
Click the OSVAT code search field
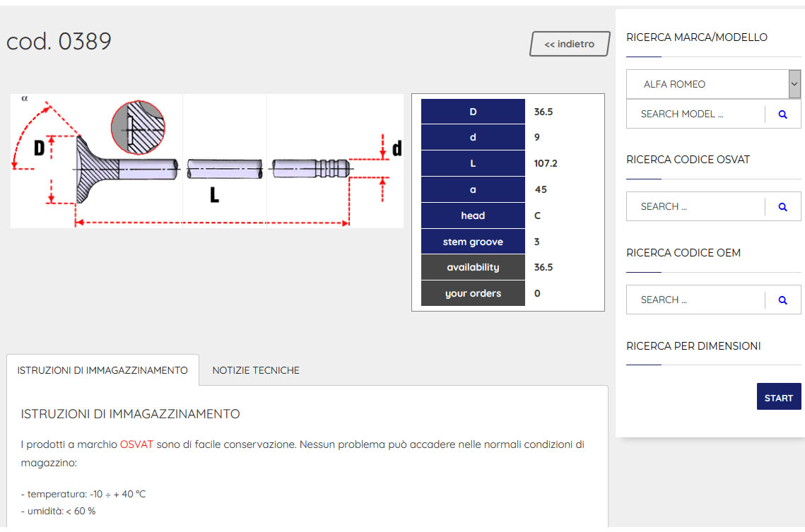tap(695, 207)
